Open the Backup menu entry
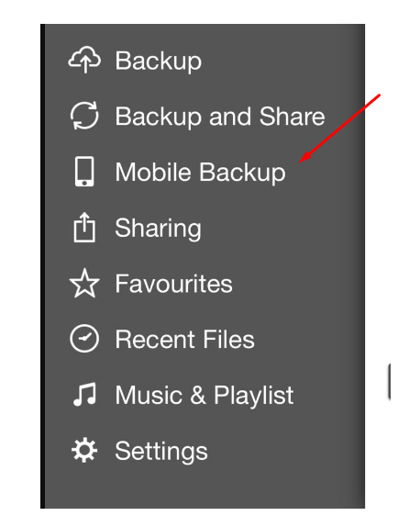This screenshot has width=420, height=527. 158,62
